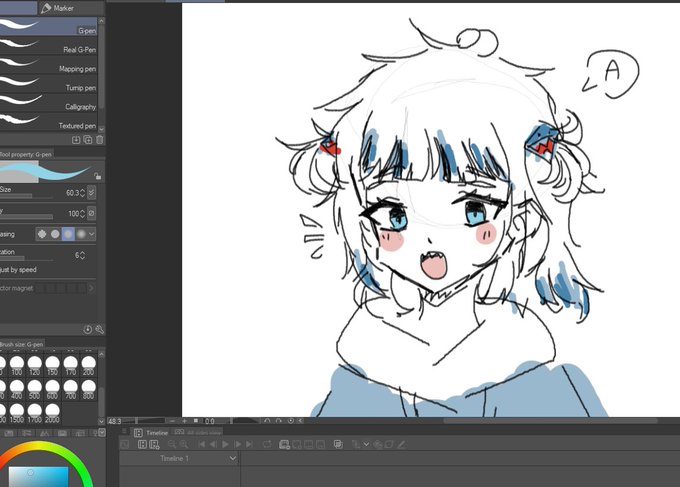
Task: Click the brush size panel scroll-down arrow
Action: (x=101, y=422)
